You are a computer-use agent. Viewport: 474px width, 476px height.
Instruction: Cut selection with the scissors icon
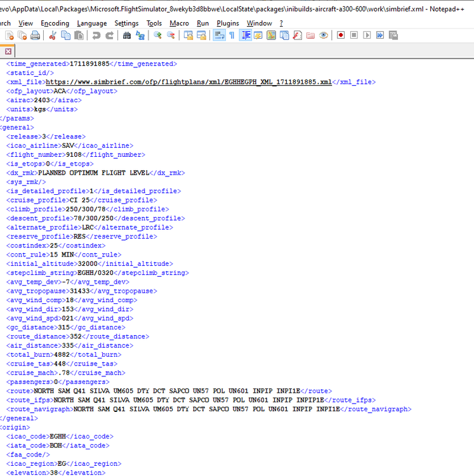[x=53, y=36]
